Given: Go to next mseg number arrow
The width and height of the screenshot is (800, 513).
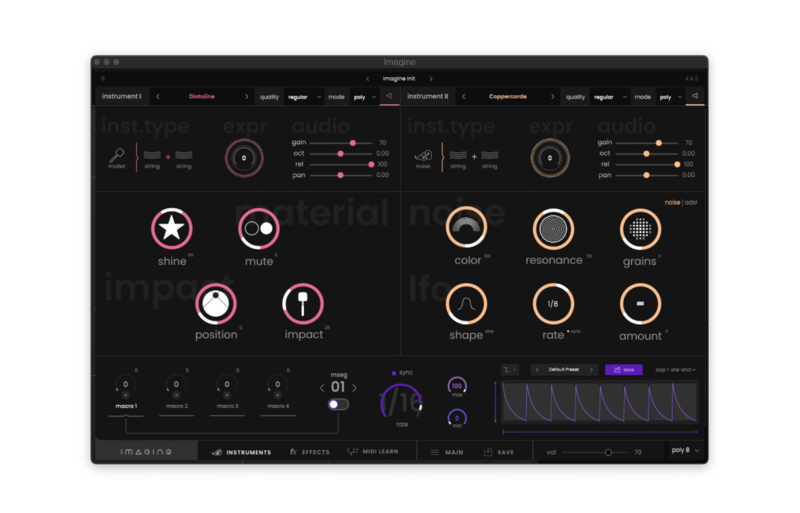Looking at the screenshot, I should point(354,387).
